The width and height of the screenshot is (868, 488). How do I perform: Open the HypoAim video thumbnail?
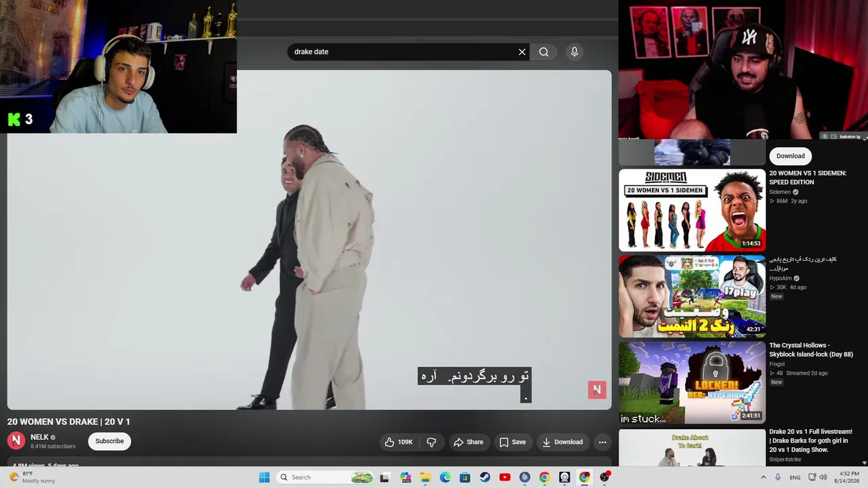tap(692, 296)
